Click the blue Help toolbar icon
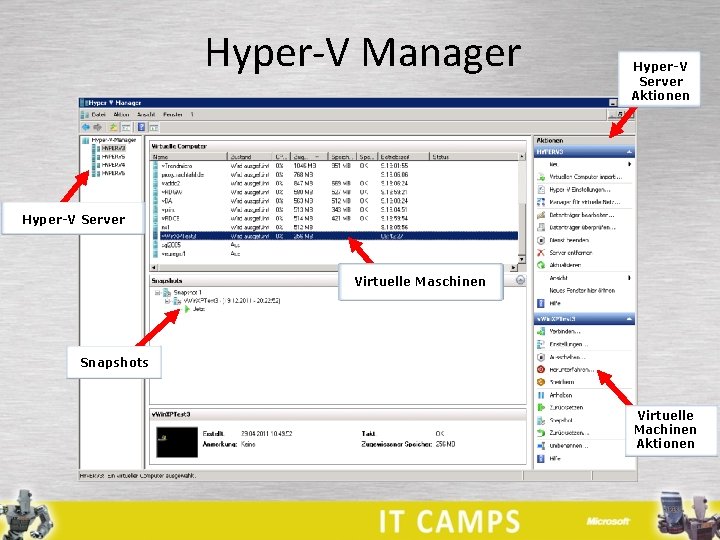720x540 pixels. tap(141, 128)
